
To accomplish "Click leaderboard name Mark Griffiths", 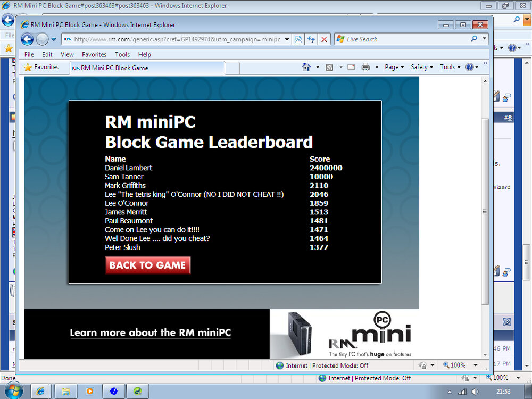I will [125, 186].
